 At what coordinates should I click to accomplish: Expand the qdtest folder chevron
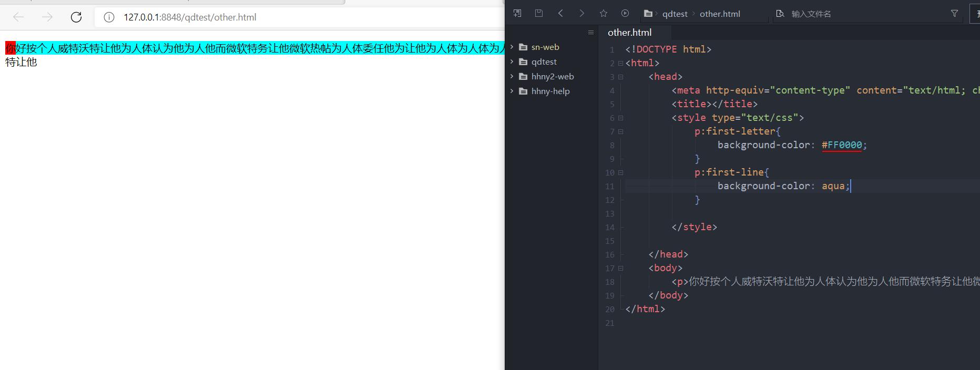click(x=512, y=61)
